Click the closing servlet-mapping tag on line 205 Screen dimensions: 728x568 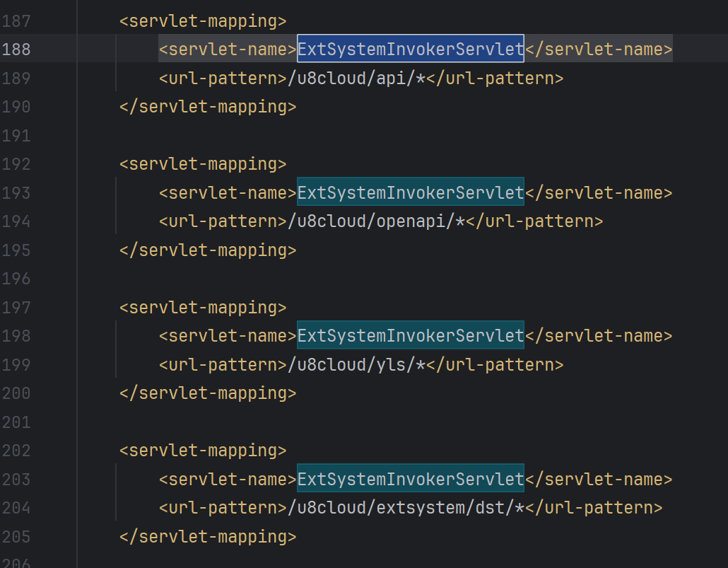pyautogui.click(x=208, y=537)
